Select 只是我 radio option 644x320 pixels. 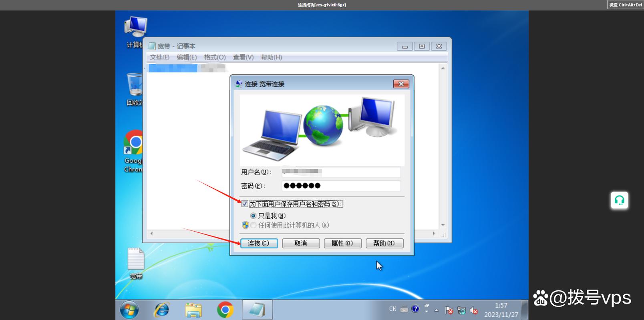pyautogui.click(x=253, y=216)
